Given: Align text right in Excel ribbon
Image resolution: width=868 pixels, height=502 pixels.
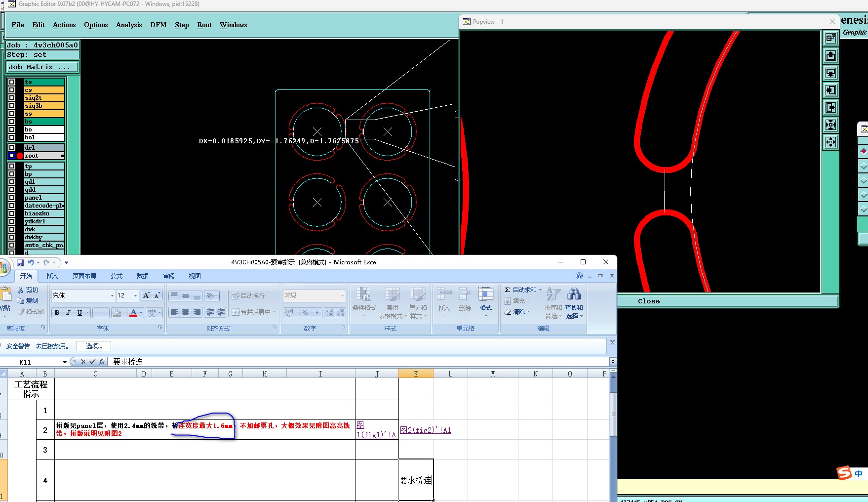Looking at the screenshot, I should (197, 312).
